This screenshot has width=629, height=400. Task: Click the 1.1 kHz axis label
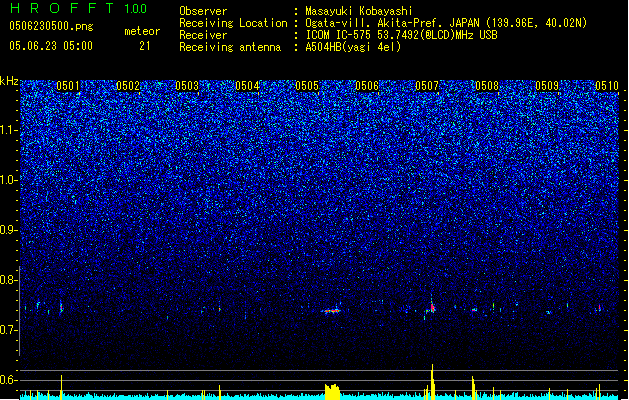(x=8, y=130)
